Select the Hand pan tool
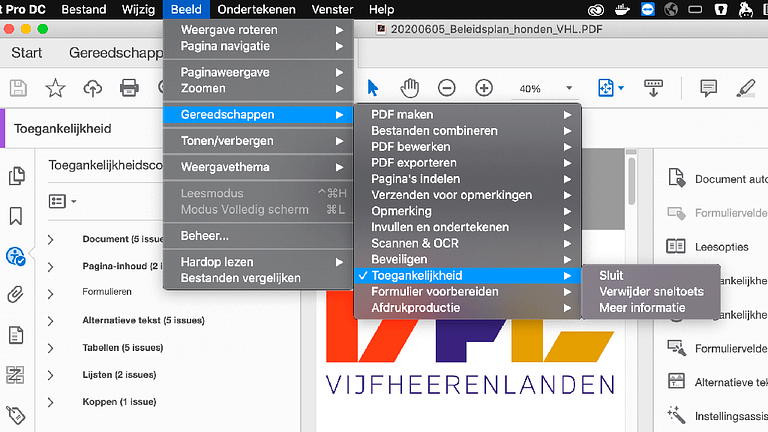Viewport: 768px width, 432px height. (409, 88)
